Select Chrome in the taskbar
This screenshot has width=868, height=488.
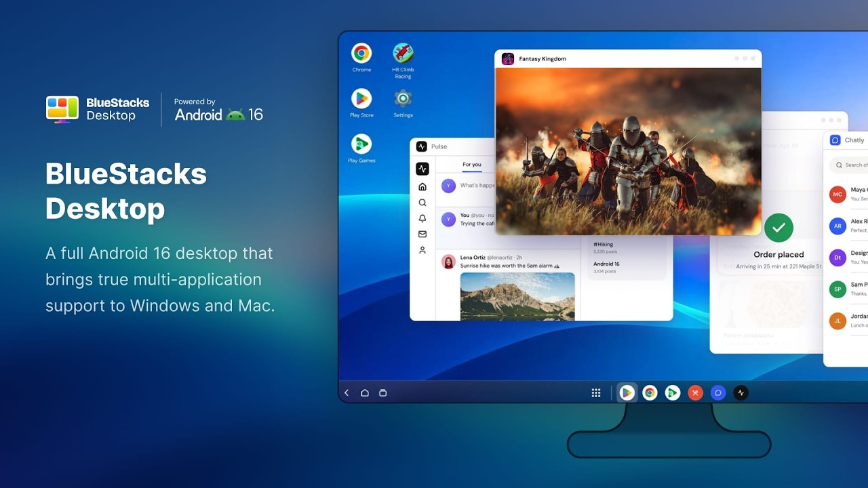click(650, 392)
